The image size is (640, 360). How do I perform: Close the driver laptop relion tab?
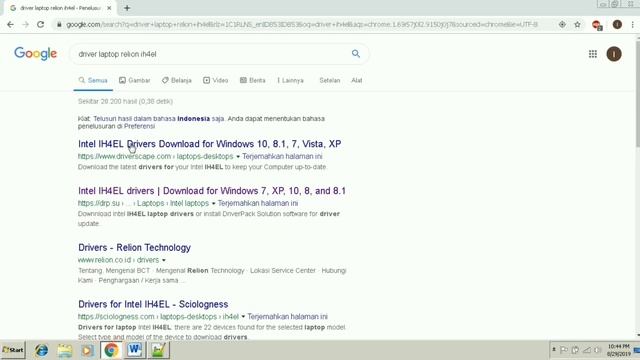[x=109, y=8]
